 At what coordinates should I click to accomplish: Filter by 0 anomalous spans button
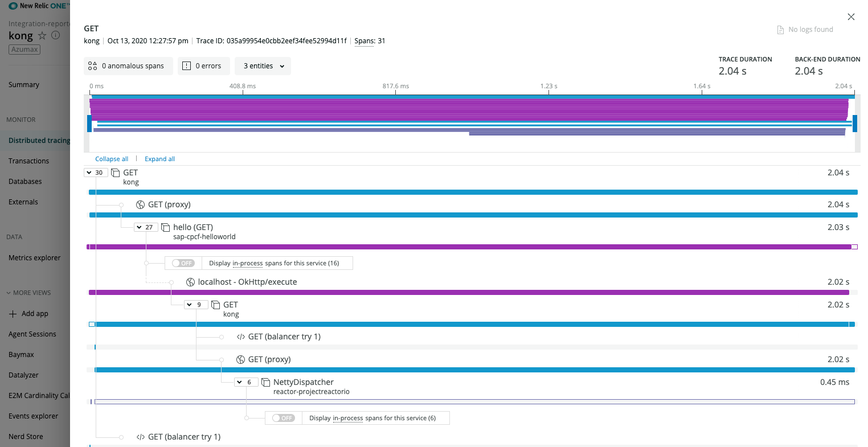click(128, 66)
